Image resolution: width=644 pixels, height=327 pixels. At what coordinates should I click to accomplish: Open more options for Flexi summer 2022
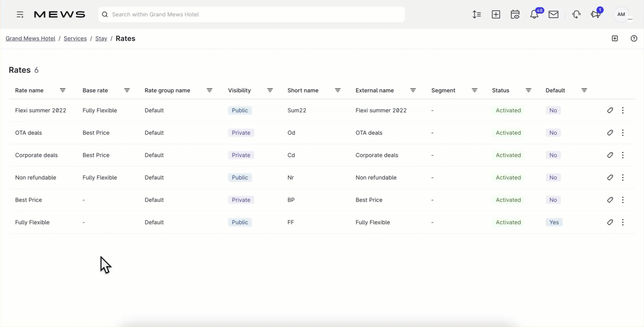[623, 110]
